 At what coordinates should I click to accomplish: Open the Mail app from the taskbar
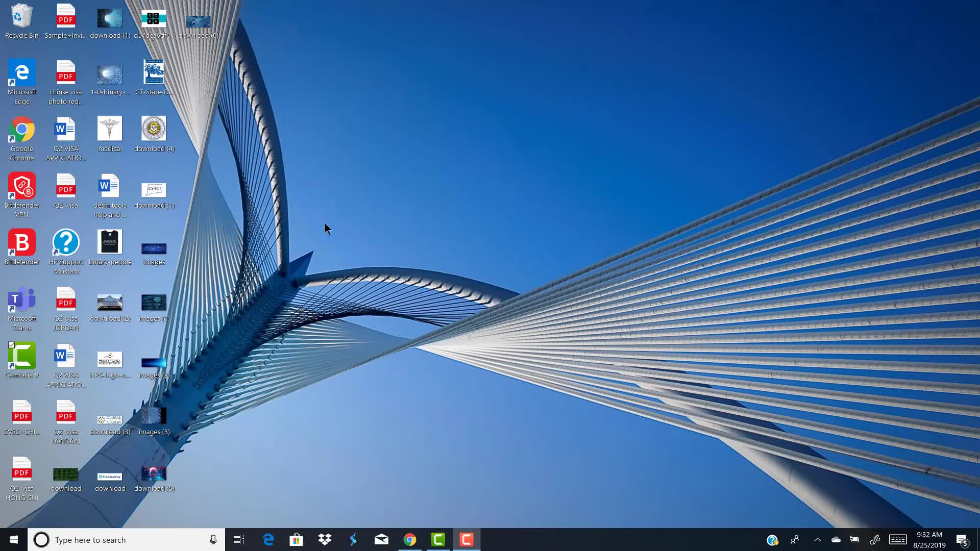381,539
